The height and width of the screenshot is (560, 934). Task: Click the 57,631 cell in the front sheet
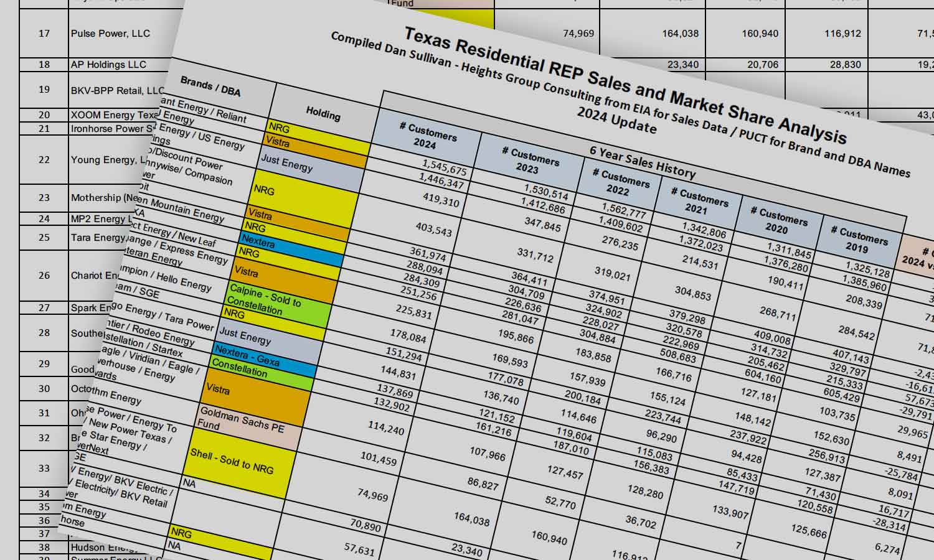[360, 549]
